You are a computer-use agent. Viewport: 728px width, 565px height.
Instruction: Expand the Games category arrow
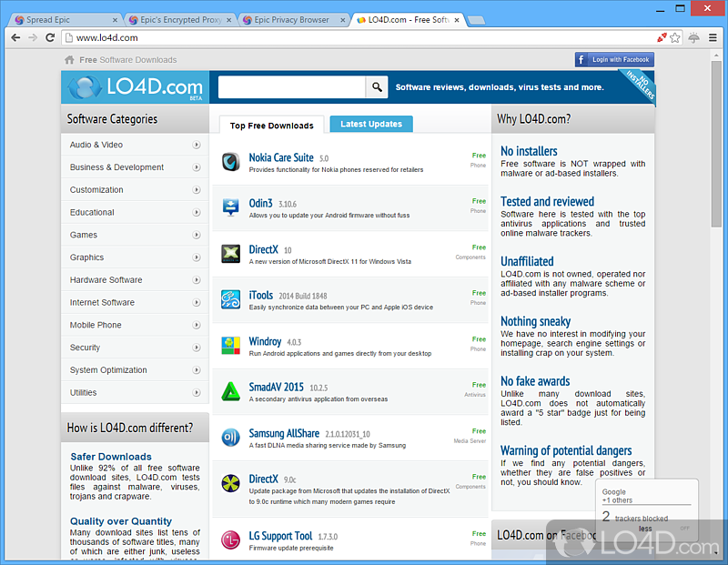[x=196, y=235]
